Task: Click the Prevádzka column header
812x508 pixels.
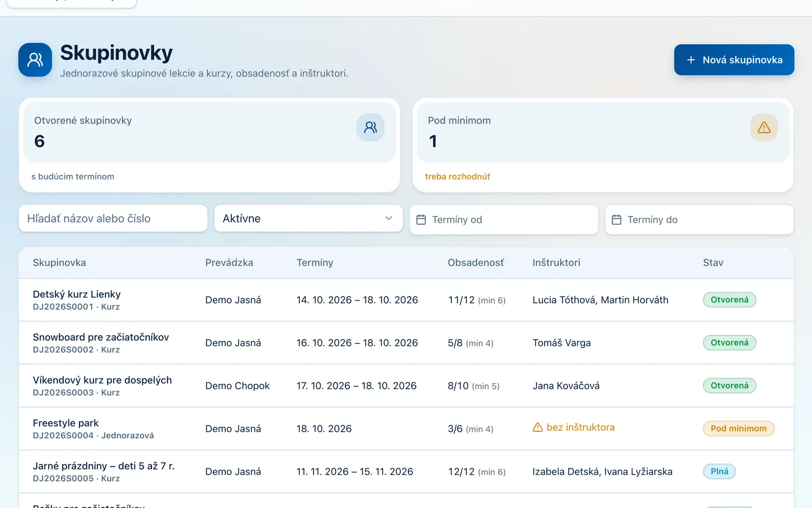Action: point(229,262)
